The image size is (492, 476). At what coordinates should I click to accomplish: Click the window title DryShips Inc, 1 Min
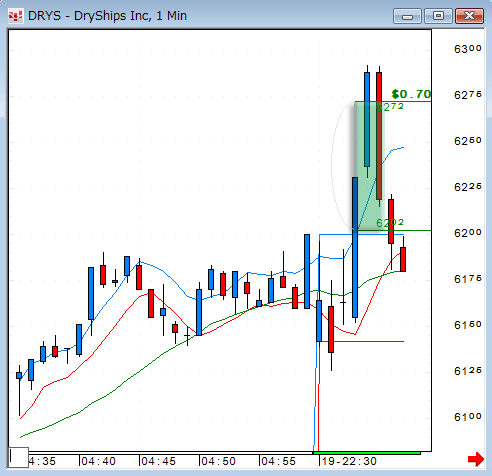tap(130, 16)
